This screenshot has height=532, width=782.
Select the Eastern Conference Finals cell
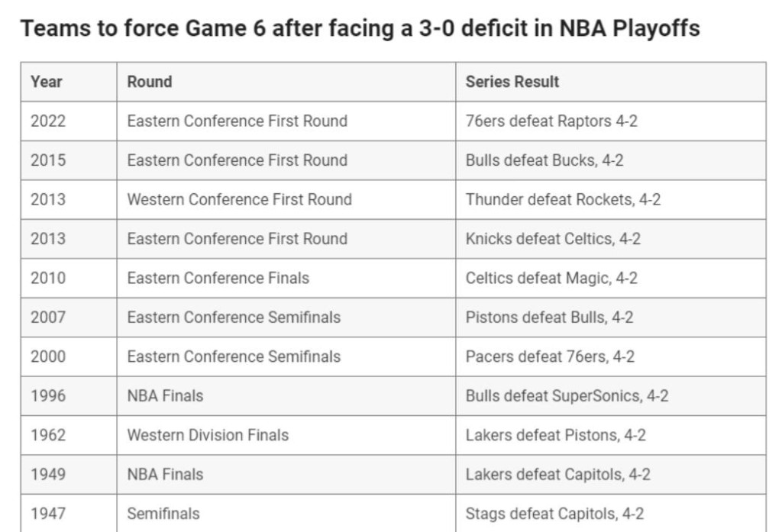point(286,279)
